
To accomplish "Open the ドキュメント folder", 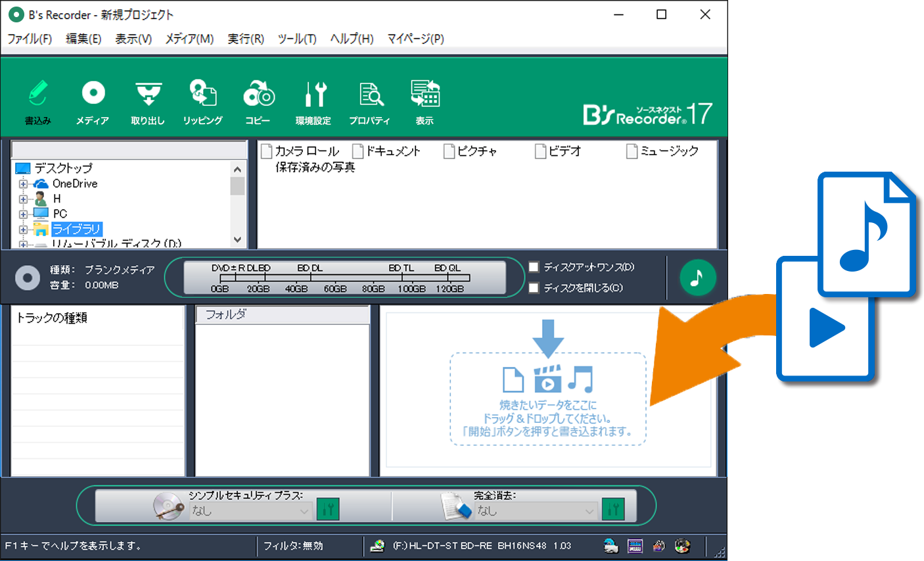I will (386, 151).
